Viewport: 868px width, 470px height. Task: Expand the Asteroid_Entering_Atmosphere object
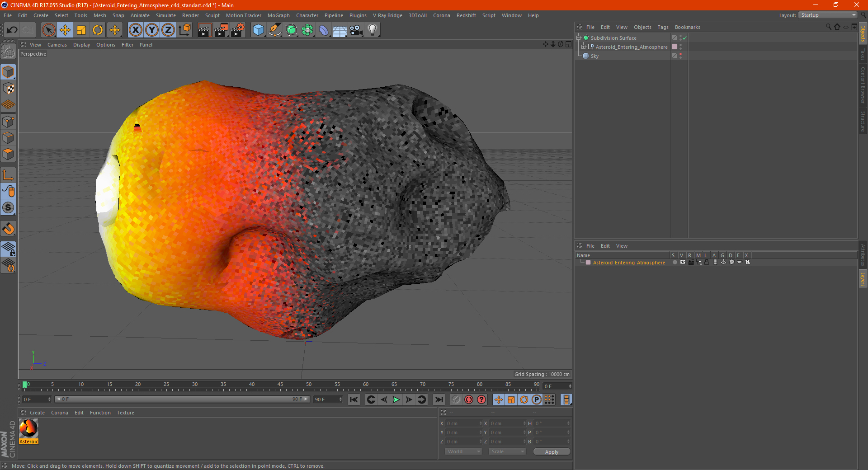[584, 47]
